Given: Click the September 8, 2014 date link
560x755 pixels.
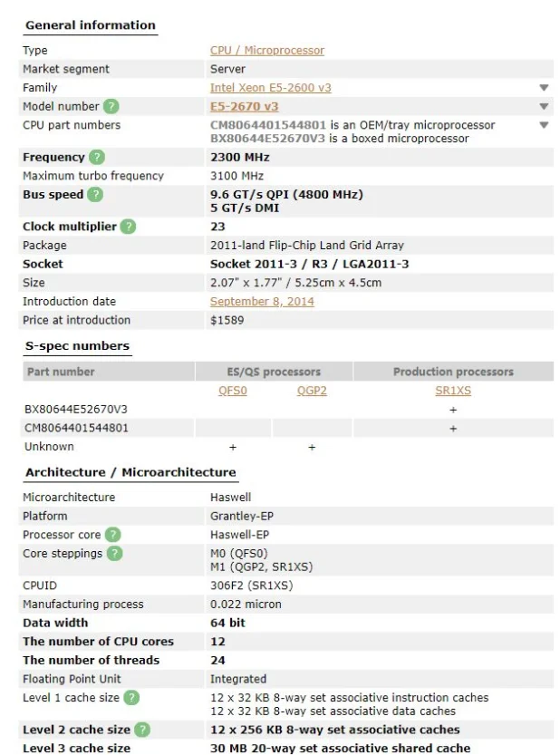Looking at the screenshot, I should (262, 302).
